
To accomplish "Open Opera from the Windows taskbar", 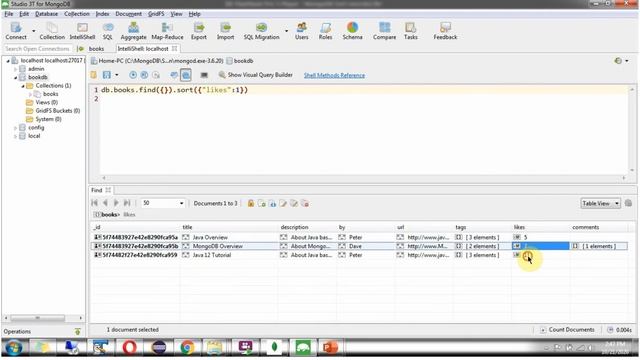I will click(x=129, y=347).
